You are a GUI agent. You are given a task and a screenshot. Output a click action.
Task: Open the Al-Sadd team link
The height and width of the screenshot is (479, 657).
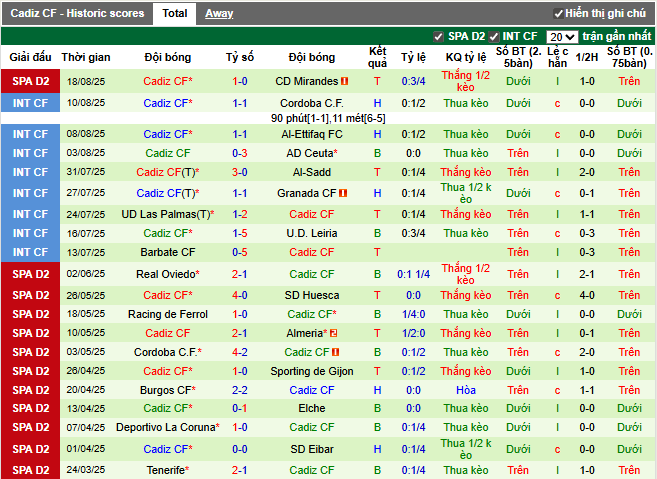coord(312,172)
